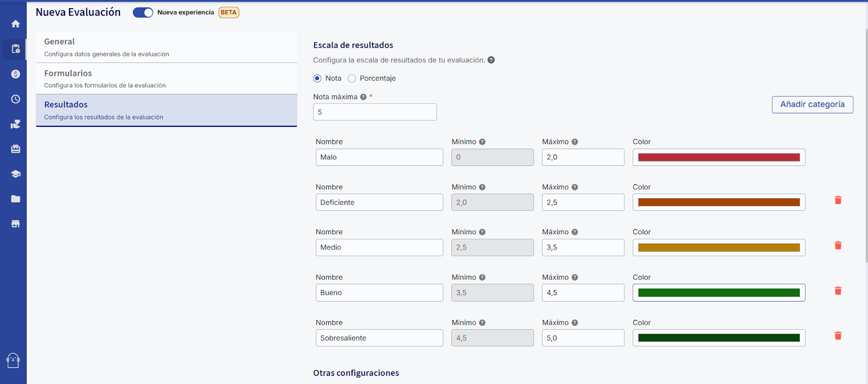868x384 pixels.
Task: Open color picker for Malo category
Action: point(718,157)
